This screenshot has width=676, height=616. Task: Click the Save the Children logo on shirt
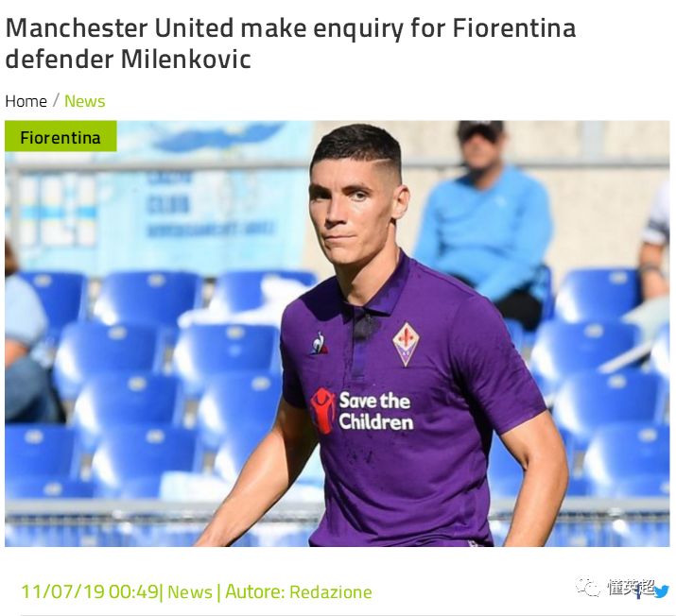pos(362,411)
